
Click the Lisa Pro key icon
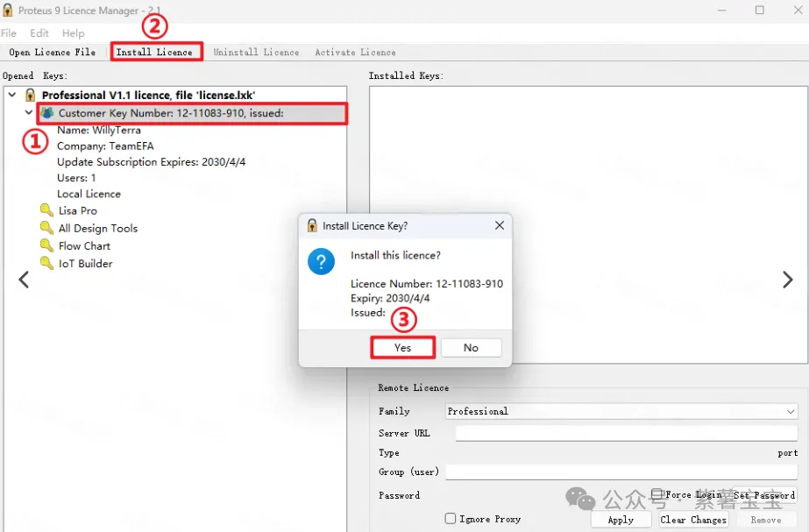coord(46,210)
